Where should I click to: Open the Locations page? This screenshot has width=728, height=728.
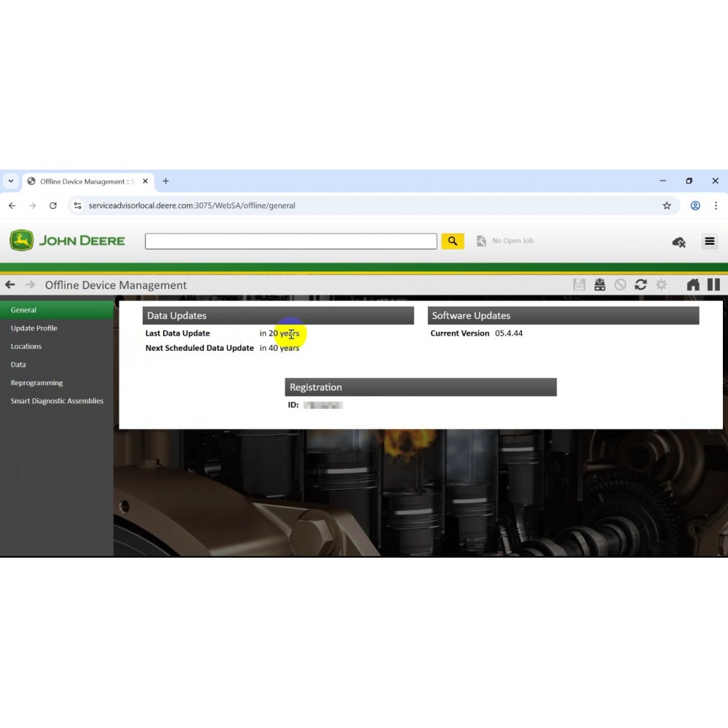coord(25,346)
